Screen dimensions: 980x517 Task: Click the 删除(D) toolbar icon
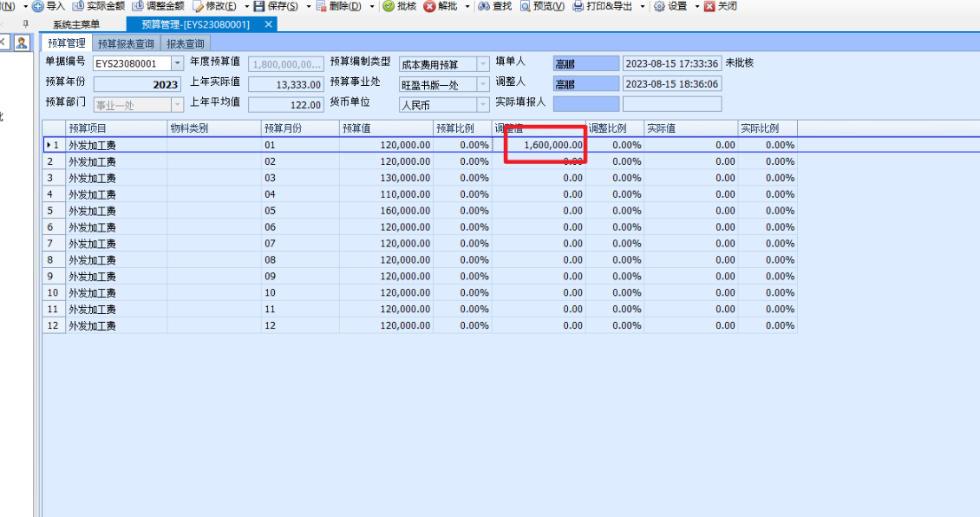(321, 6)
